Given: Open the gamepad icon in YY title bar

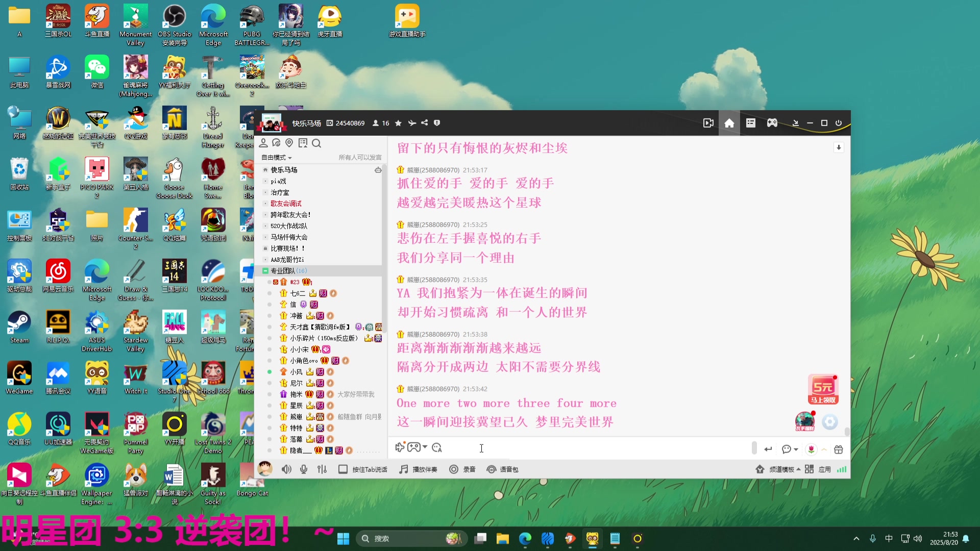Looking at the screenshot, I should (x=772, y=123).
